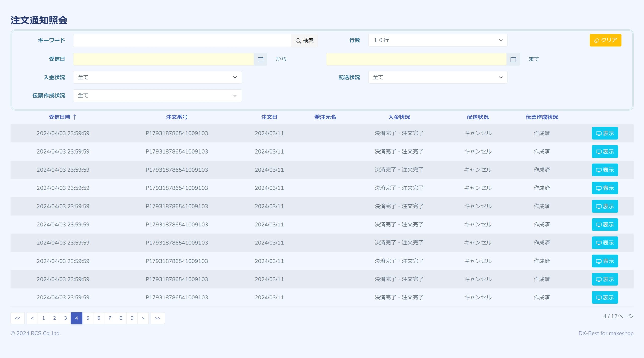Expand the 行数 row count dropdown

[x=438, y=40]
